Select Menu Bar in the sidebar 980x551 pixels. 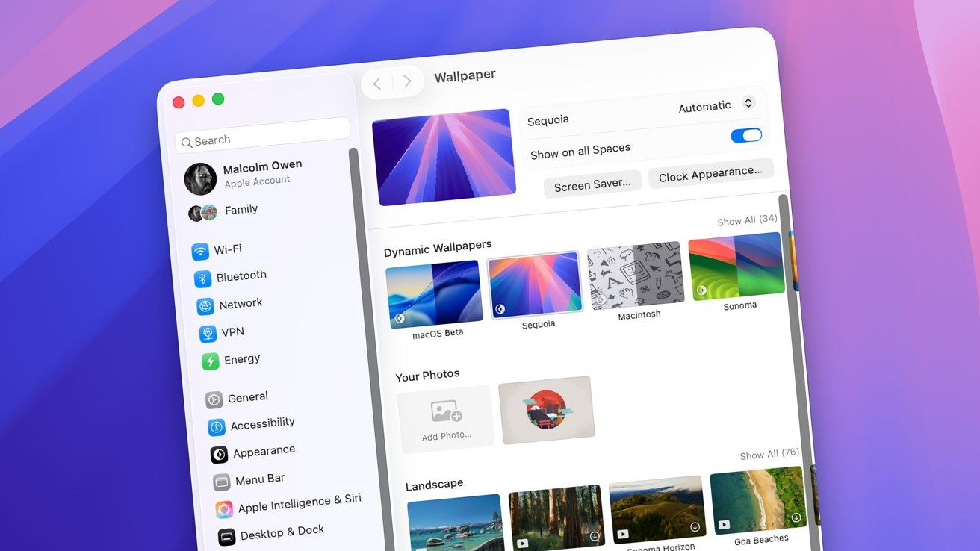259,479
